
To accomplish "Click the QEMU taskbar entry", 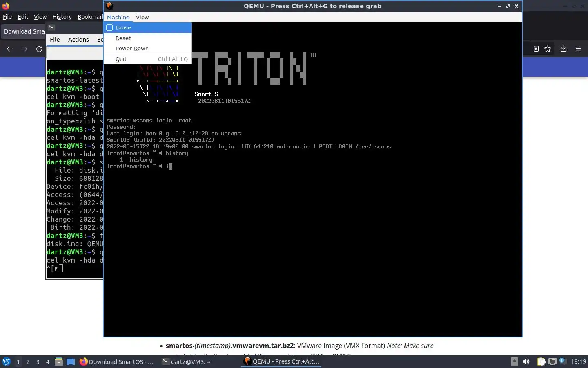I will [x=281, y=361].
